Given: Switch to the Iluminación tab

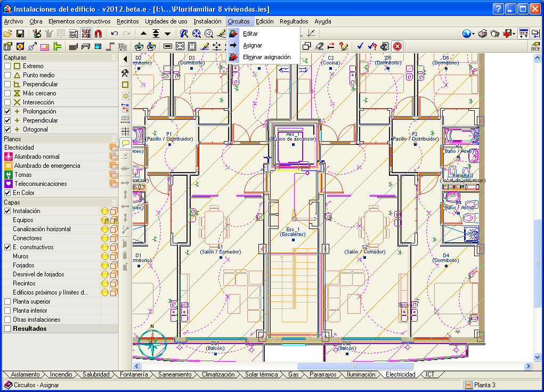Looking at the screenshot, I should click(x=361, y=374).
